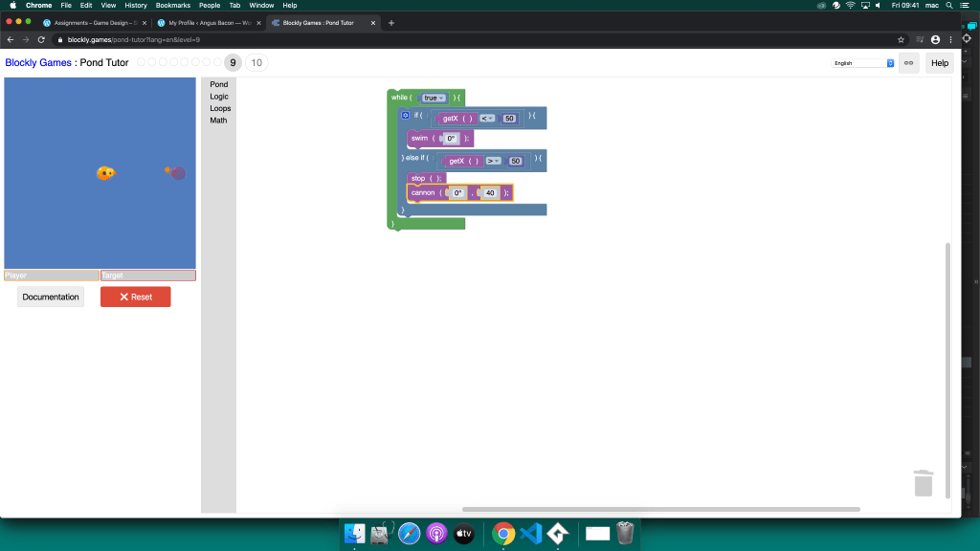Open Finder from the dock
The height and width of the screenshot is (551, 980).
pyautogui.click(x=354, y=534)
